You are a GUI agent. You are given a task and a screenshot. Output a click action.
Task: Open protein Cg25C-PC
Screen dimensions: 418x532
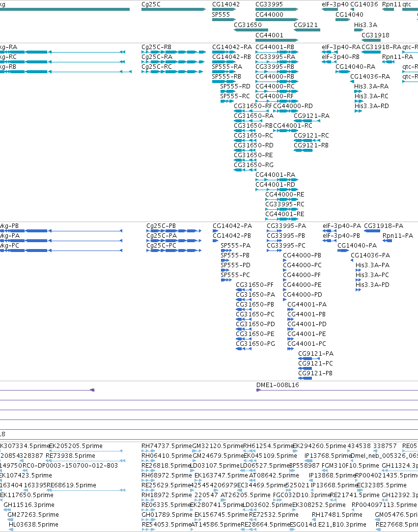click(x=174, y=251)
